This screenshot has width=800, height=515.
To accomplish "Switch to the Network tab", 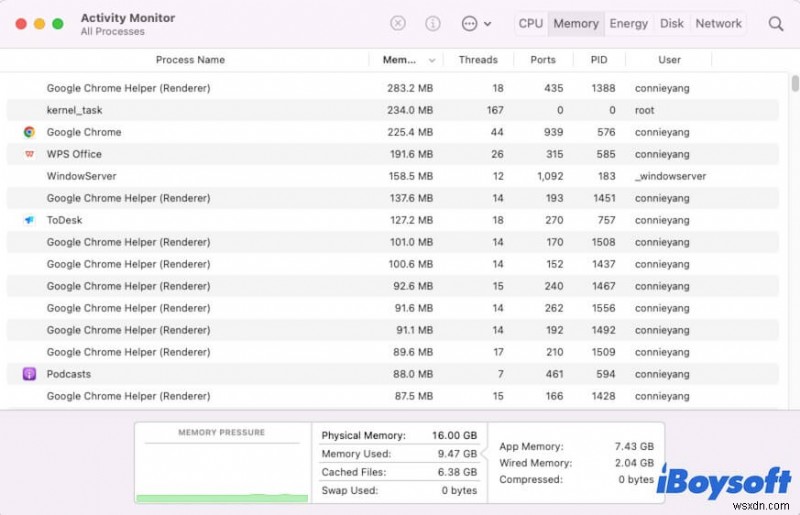I will [718, 23].
